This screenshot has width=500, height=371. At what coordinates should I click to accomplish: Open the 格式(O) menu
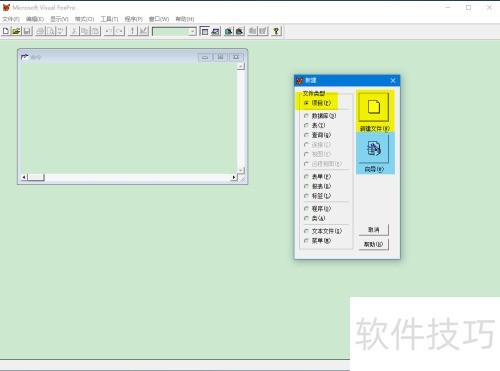84,19
